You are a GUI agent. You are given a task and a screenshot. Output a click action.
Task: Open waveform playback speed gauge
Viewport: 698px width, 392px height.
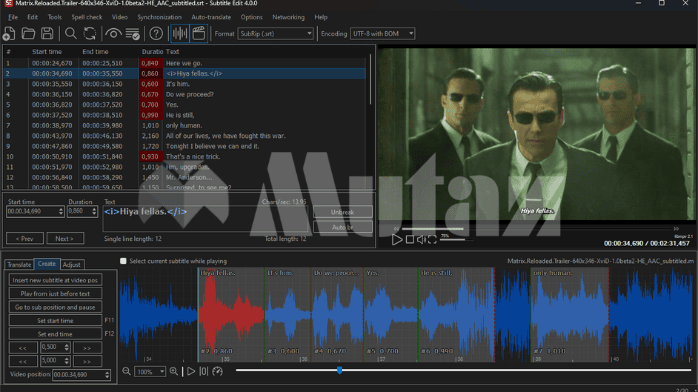pos(217,371)
